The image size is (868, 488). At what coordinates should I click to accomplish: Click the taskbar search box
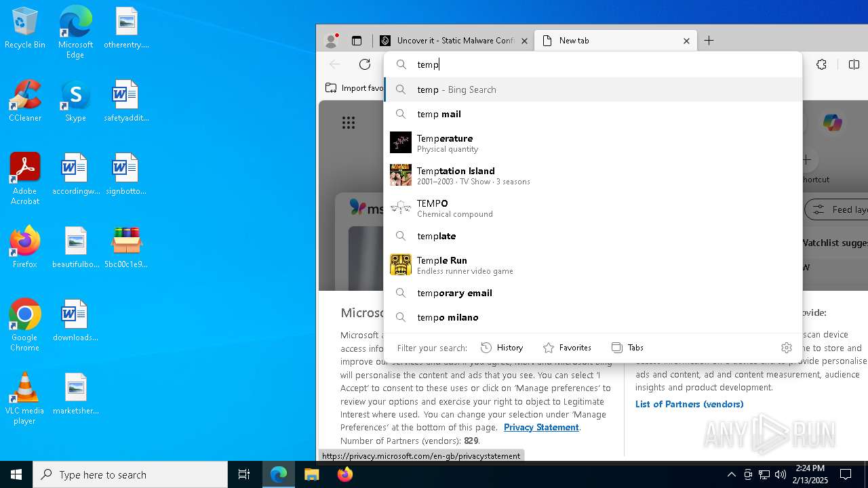[130, 474]
